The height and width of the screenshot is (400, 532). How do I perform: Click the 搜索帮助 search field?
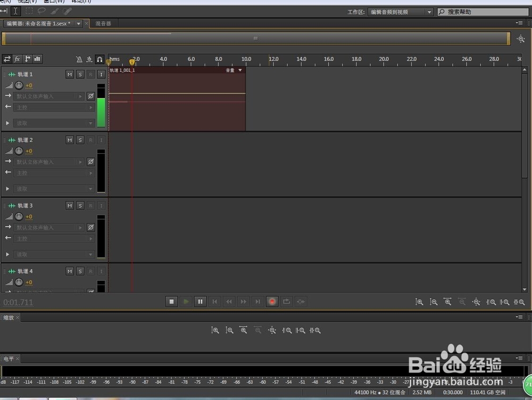483,12
